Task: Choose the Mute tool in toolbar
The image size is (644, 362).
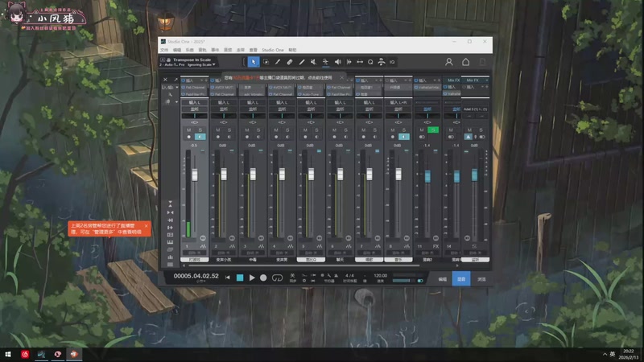Action: tap(314, 61)
